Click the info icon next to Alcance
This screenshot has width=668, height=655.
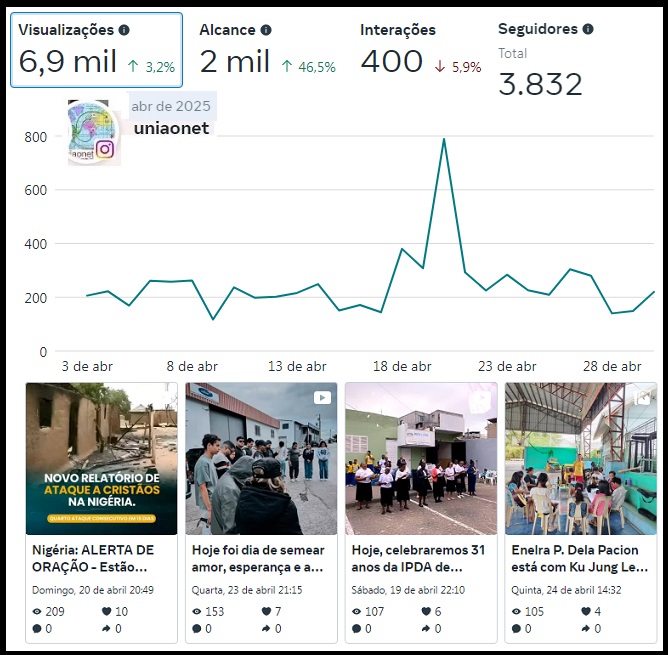[x=266, y=31]
